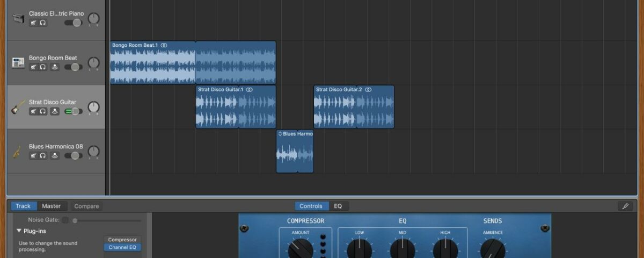Click the Strat Disco Guitar volume slider
644x258 pixels.
74,111
